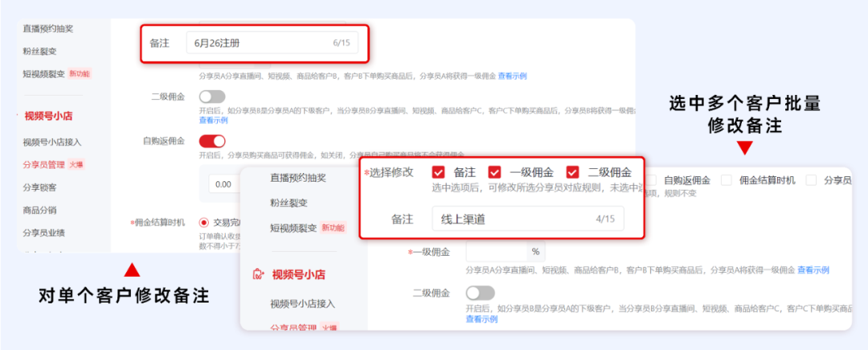Click the shop icon beside 视频号小店 heading
Image resolution: width=868 pixels, height=350 pixels.
click(259, 274)
